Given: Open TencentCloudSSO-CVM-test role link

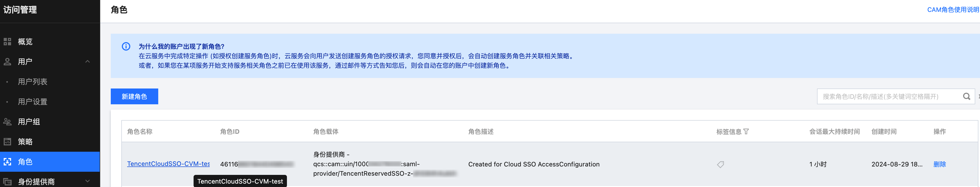Looking at the screenshot, I should point(168,164).
